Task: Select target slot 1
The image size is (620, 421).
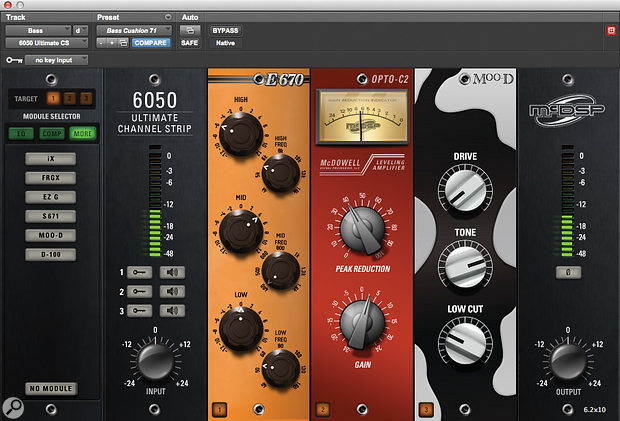Action: tap(53, 98)
